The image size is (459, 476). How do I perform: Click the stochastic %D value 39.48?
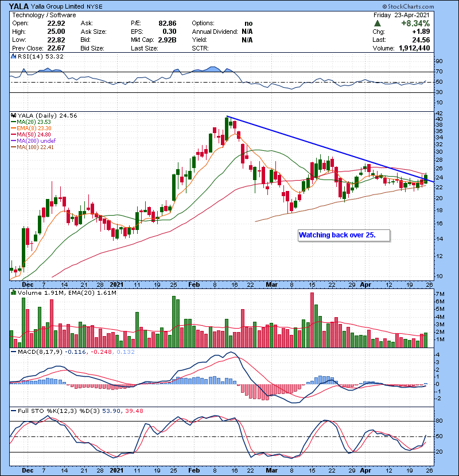[x=134, y=411]
